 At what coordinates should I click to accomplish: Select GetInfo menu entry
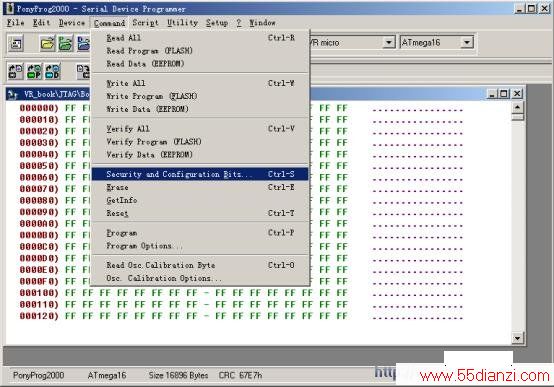coord(200,200)
